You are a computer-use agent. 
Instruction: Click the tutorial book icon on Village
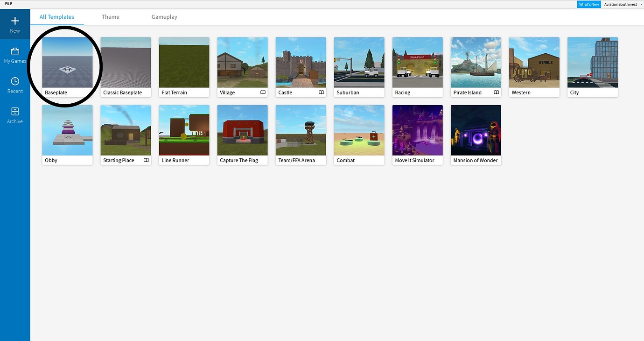click(x=263, y=92)
